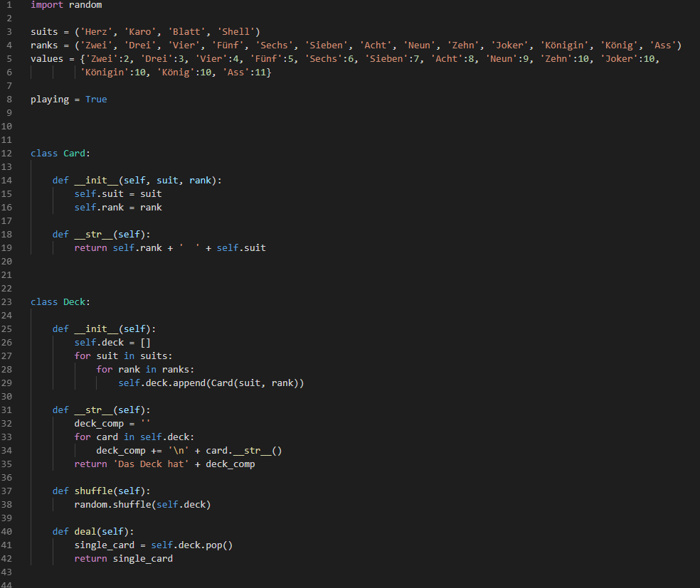
Task: Click the 'self.rank = rank' assignment
Action: [118, 208]
